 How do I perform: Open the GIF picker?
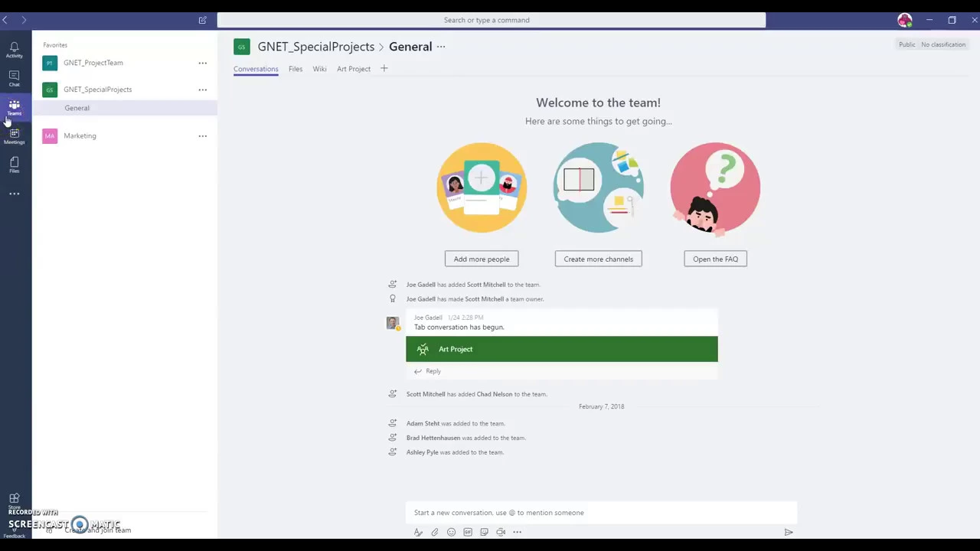468,532
